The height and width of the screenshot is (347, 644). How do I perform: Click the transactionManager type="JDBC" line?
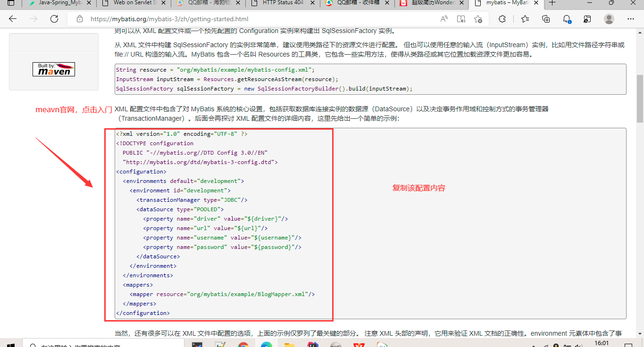192,200
